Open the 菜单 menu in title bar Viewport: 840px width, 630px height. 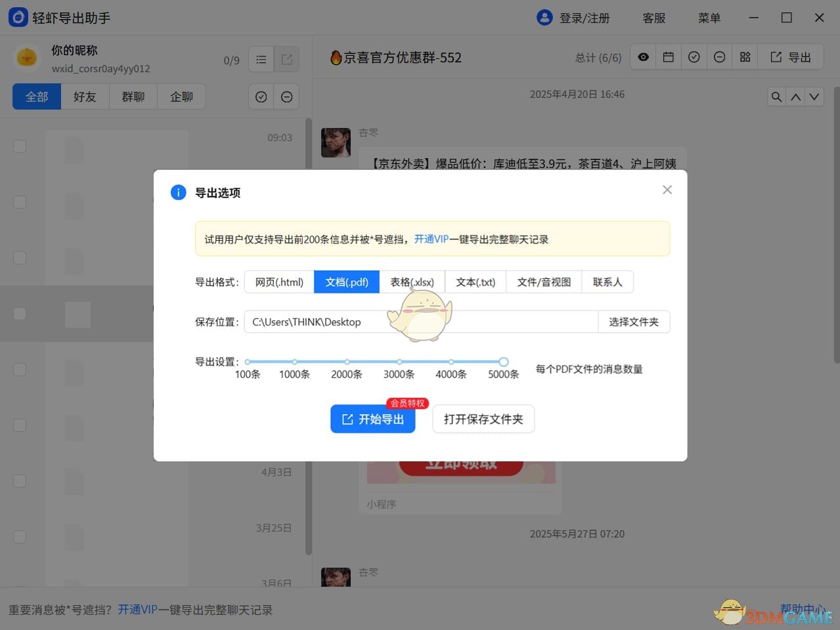[x=709, y=18]
